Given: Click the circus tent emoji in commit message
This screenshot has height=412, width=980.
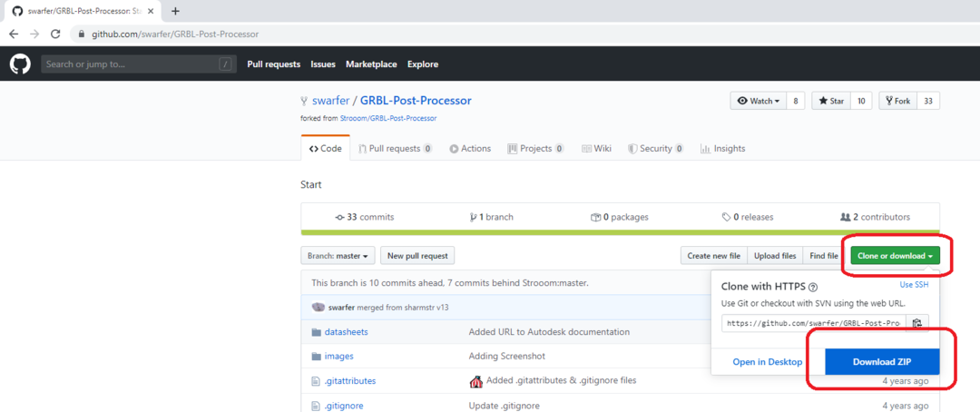Looking at the screenshot, I should (x=475, y=381).
